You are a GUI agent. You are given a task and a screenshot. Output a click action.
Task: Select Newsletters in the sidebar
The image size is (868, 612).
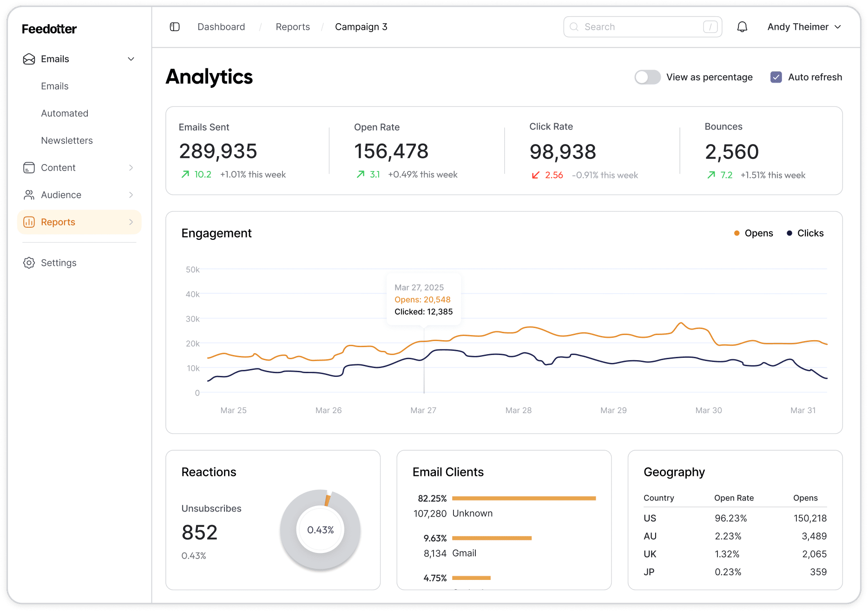67,141
